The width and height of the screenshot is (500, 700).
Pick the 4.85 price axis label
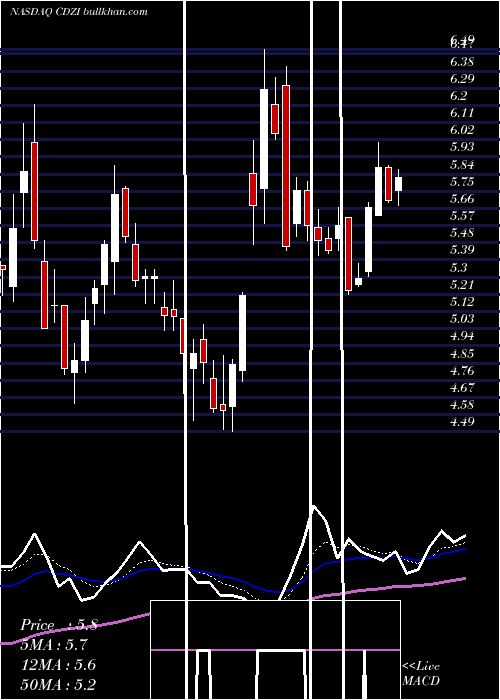[462, 354]
